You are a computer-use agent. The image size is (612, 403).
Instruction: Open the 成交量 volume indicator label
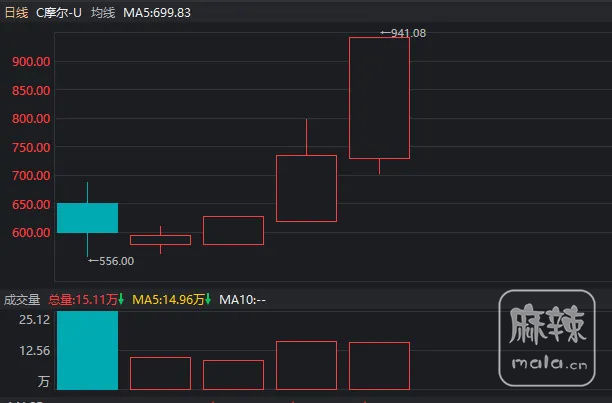coord(22,299)
